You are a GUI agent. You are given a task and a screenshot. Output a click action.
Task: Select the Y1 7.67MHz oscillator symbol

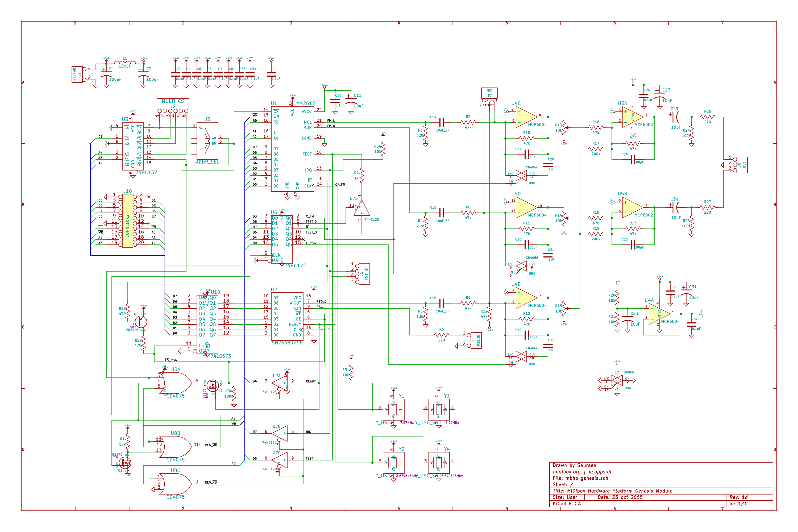point(394,409)
